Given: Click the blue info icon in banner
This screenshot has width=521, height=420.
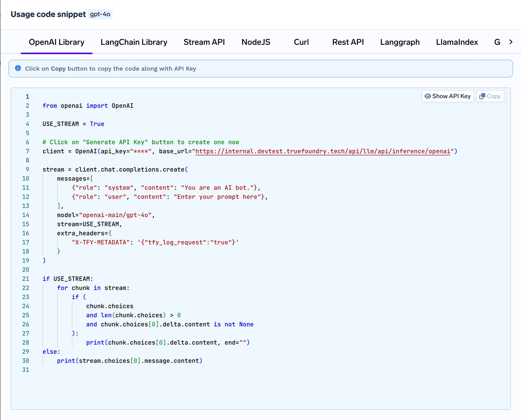Looking at the screenshot, I should [x=18, y=68].
